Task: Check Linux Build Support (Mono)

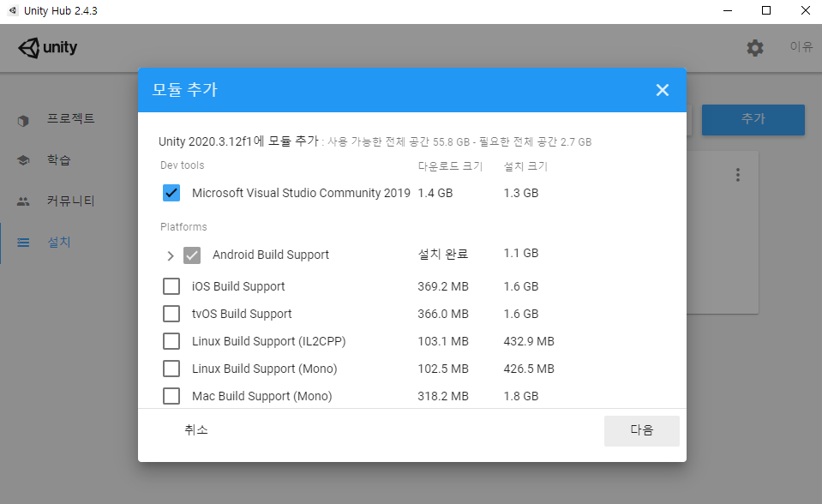Action: 171,369
